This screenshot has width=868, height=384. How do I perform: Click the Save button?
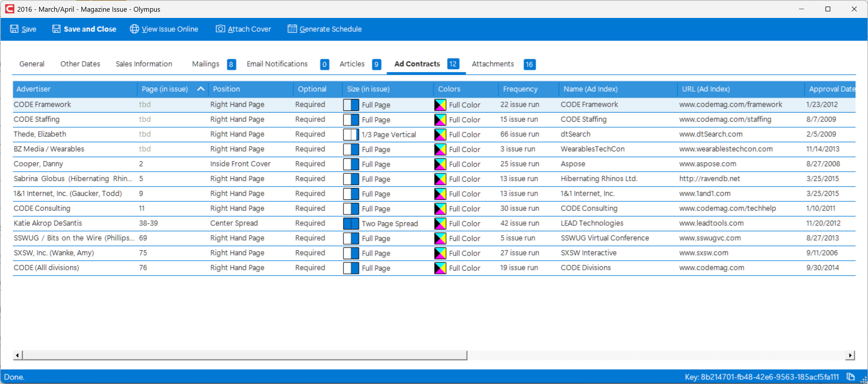point(23,29)
